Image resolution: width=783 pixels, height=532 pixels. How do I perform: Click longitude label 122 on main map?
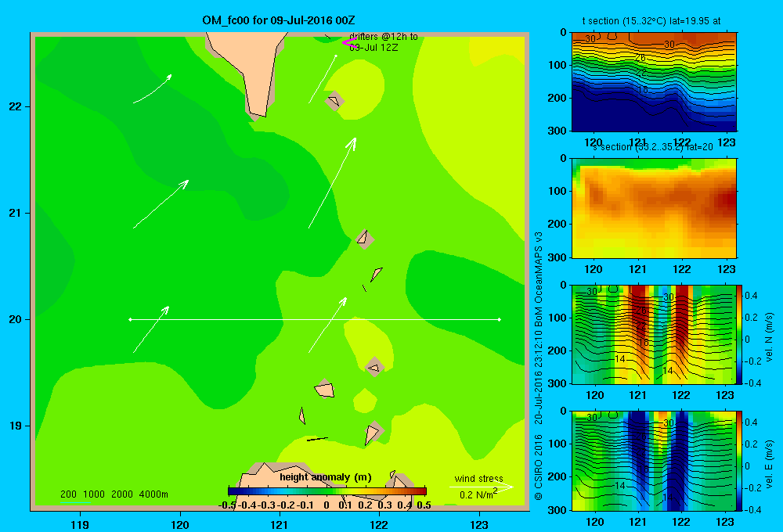[379, 524]
